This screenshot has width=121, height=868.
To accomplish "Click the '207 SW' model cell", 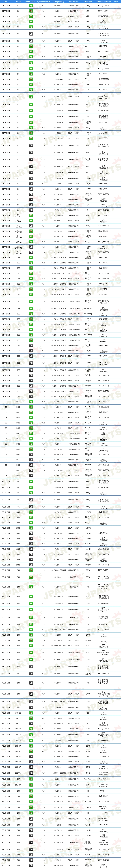I will point(18,785).
